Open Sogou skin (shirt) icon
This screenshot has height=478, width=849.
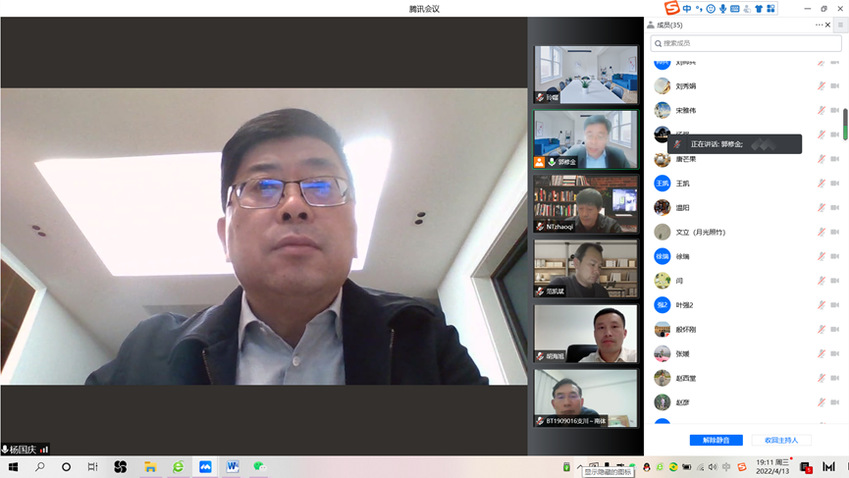(759, 9)
